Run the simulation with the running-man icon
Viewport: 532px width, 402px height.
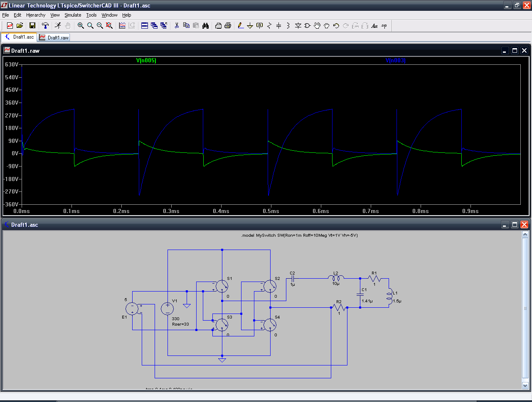click(x=58, y=26)
